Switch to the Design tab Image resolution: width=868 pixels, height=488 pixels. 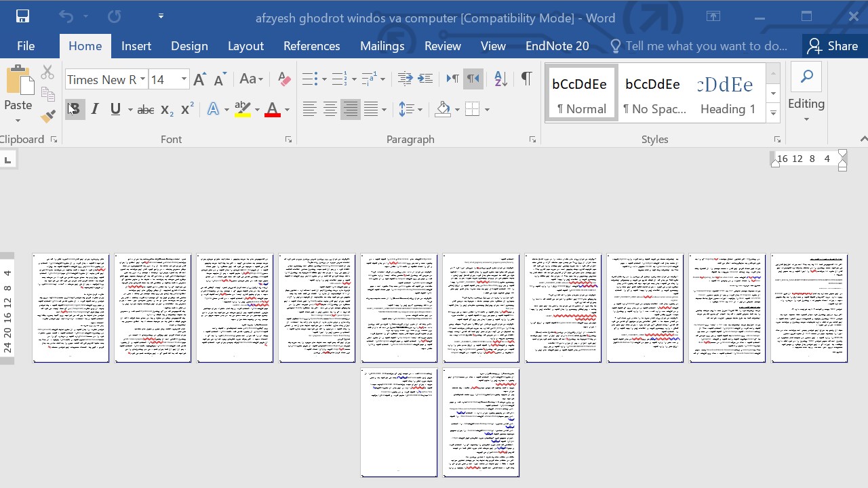(x=189, y=46)
